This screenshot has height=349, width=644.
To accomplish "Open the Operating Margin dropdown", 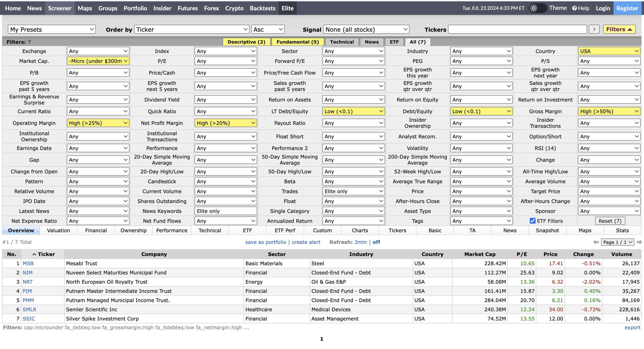I will [x=98, y=123].
